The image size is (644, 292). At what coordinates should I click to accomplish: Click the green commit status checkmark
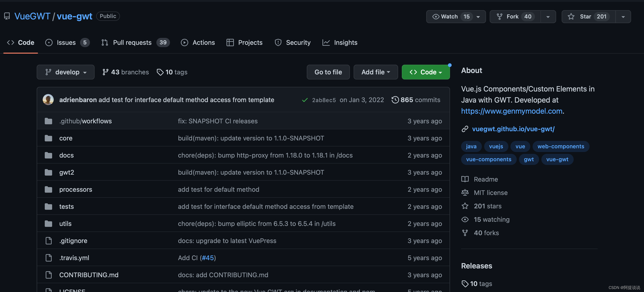305,100
